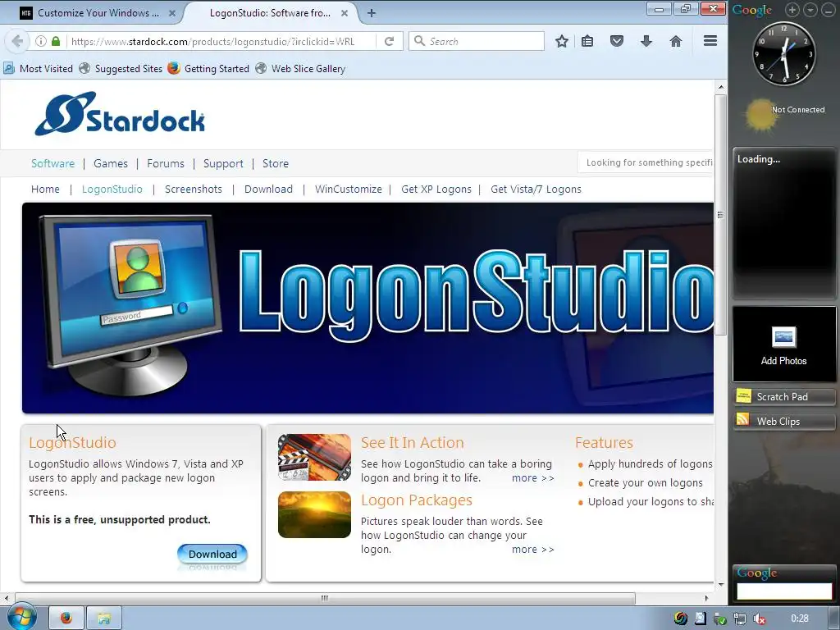Open the Software navigation menu

pyautogui.click(x=52, y=163)
